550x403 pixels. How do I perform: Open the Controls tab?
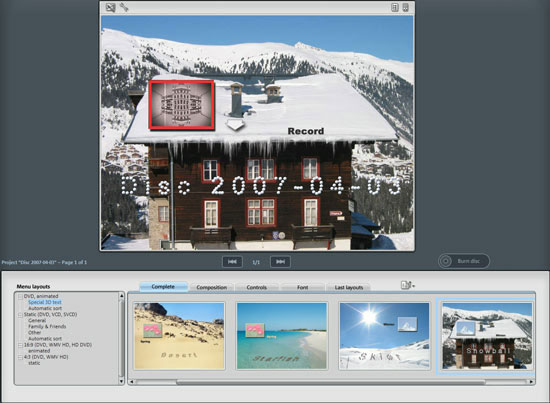[x=257, y=287]
